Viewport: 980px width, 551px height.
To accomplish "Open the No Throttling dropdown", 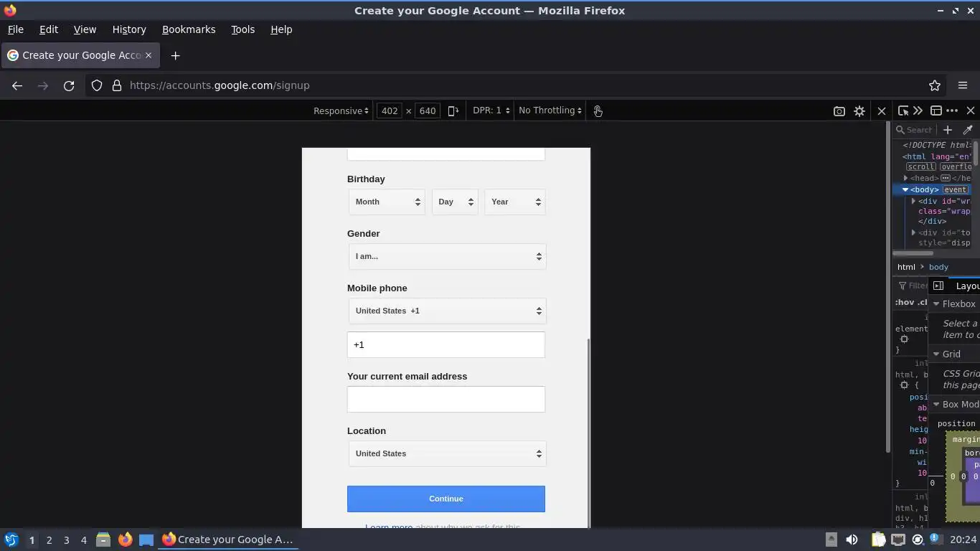I will (x=550, y=110).
